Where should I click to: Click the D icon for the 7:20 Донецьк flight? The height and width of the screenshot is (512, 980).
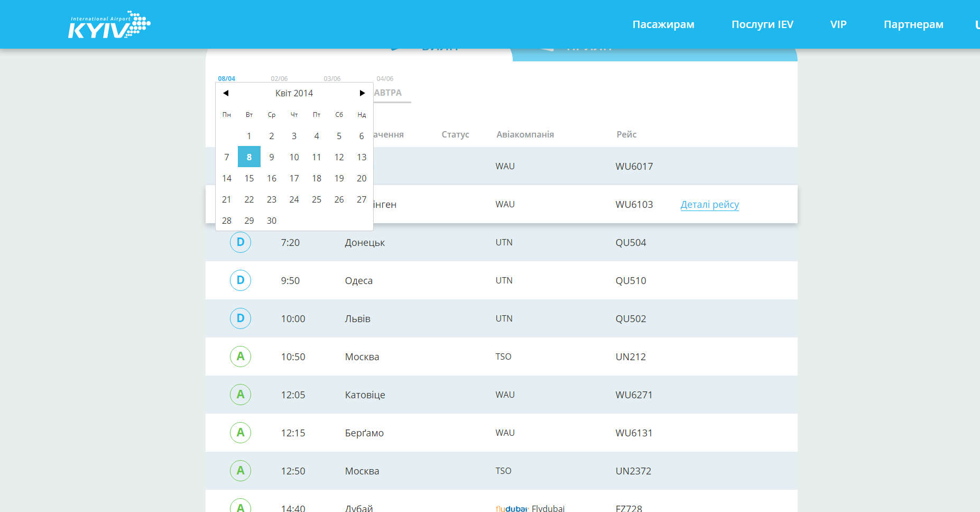coord(241,242)
